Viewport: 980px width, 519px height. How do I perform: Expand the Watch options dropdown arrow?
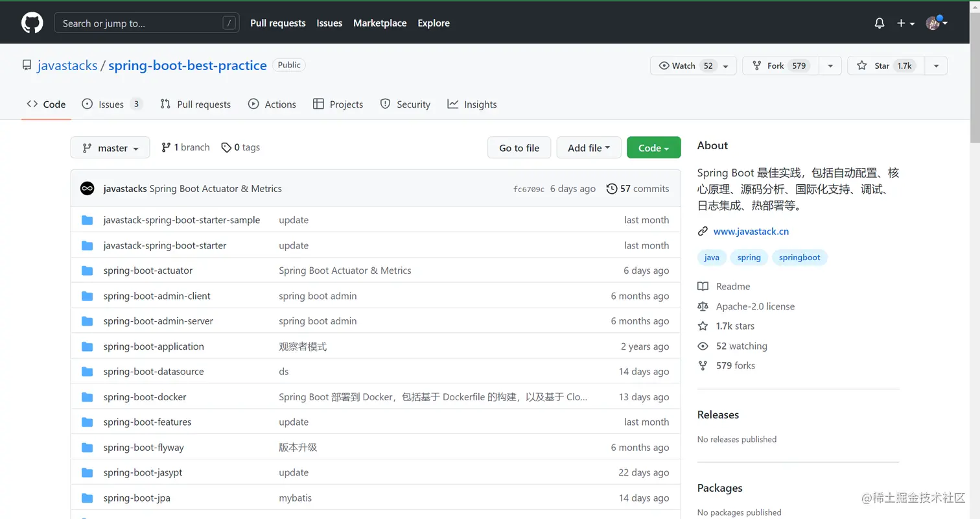click(727, 66)
